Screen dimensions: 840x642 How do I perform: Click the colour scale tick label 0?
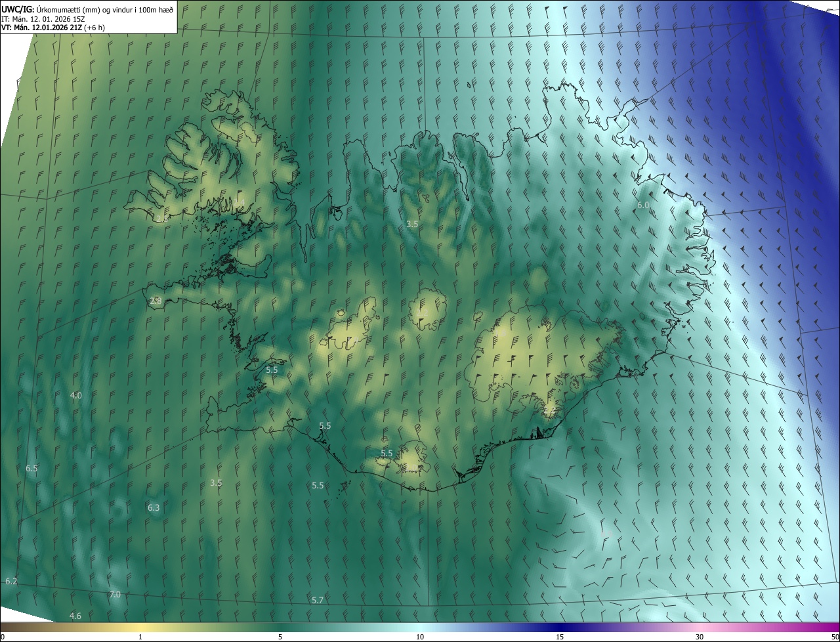click(x=3, y=637)
